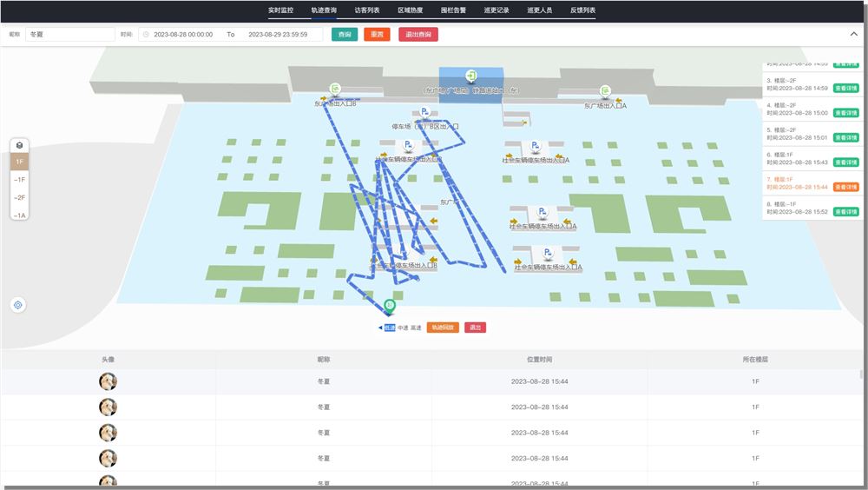Click the avatar in the first table row
868x490 pixels.
[108, 381]
